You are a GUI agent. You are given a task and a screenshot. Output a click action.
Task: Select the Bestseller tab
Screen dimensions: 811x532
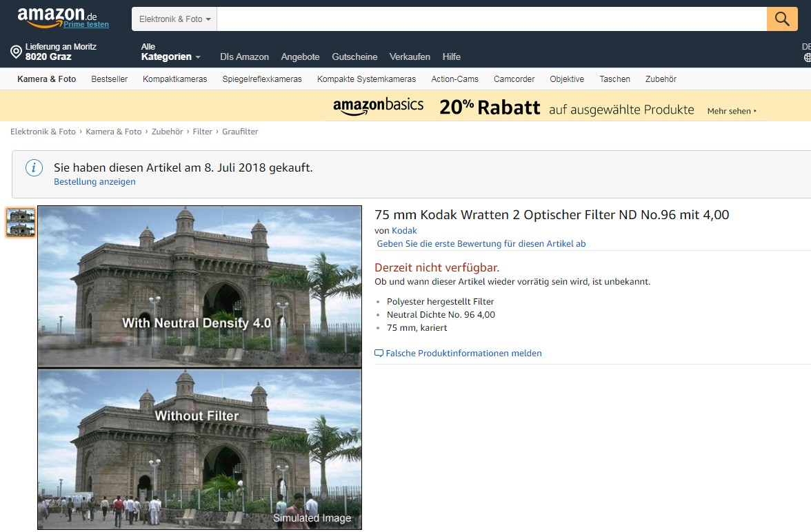[109, 79]
